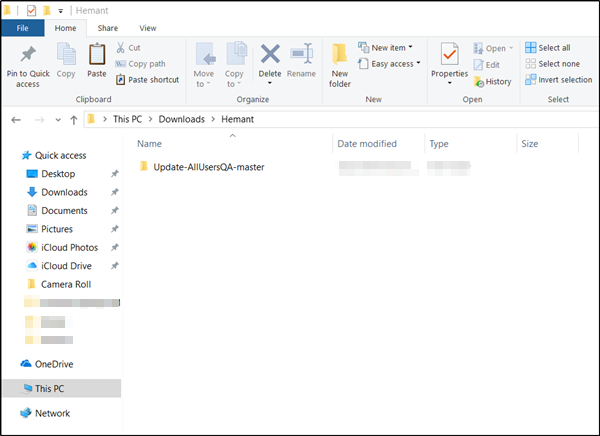Click the pin icon beside Documents

[114, 211]
